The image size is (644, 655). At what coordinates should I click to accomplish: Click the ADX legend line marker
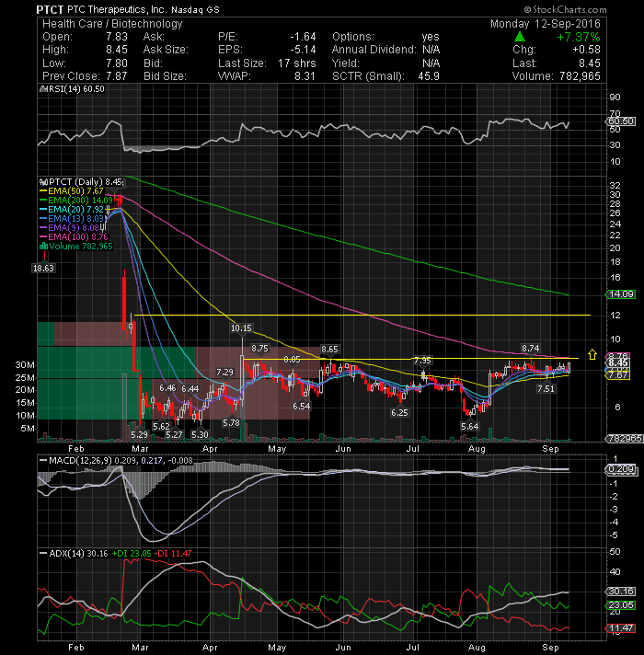42,553
